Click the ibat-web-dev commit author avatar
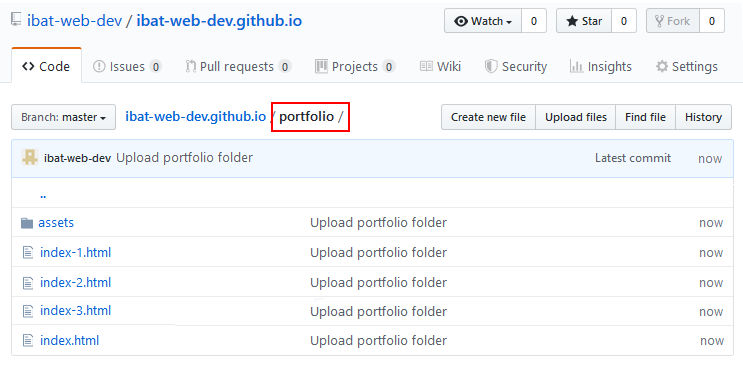743x368 pixels. [30, 158]
